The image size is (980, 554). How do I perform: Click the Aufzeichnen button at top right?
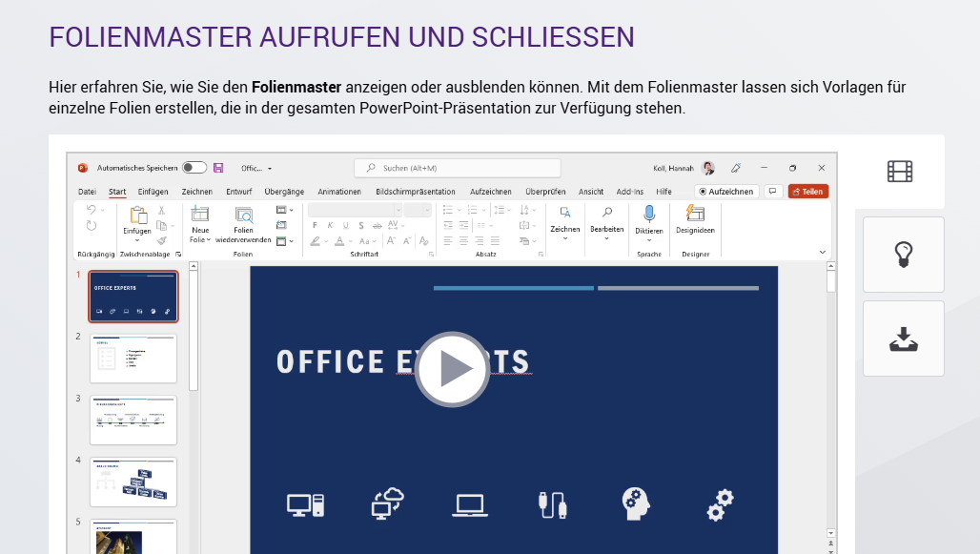(726, 192)
